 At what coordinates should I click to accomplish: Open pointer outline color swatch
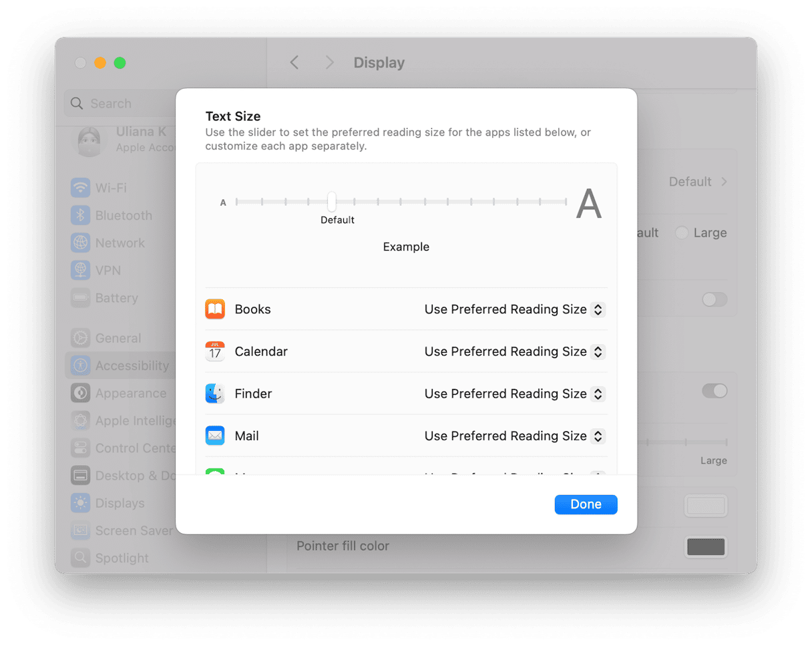(x=706, y=506)
